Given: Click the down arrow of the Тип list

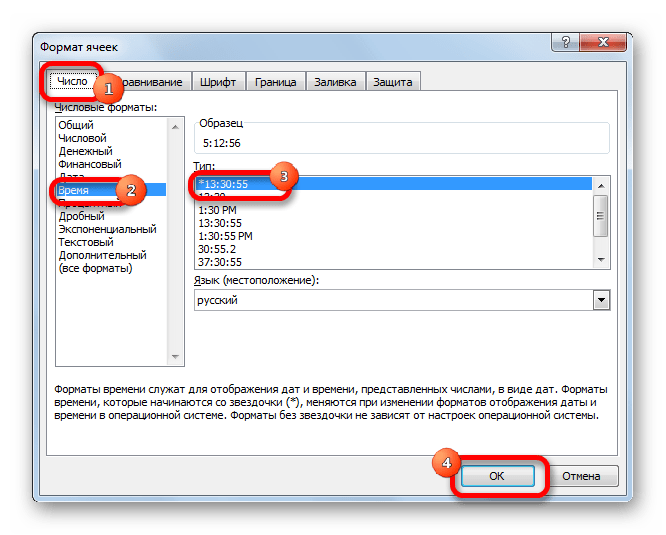Looking at the screenshot, I should tap(601, 260).
